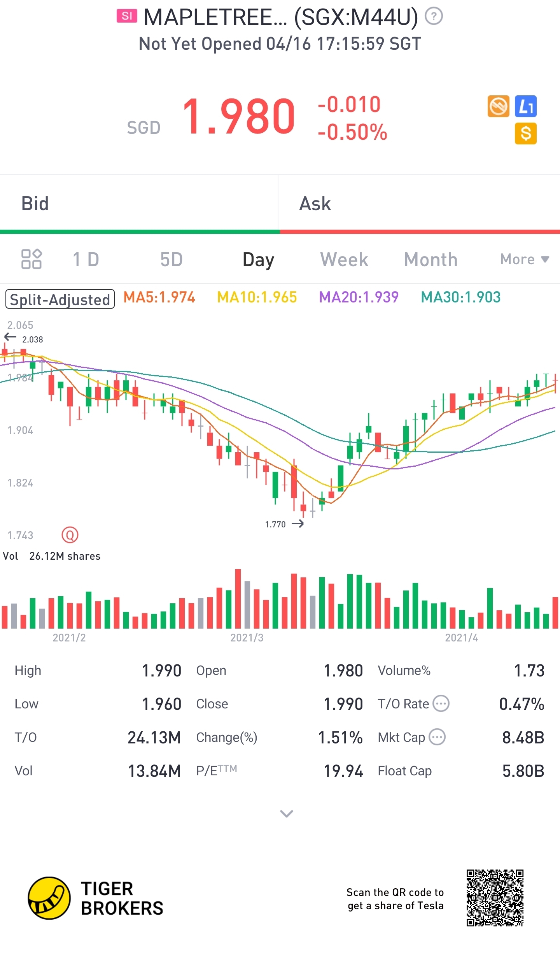The width and height of the screenshot is (560, 961).
Task: Tap the MA30:1.903 indicator label
Action: coord(461,297)
